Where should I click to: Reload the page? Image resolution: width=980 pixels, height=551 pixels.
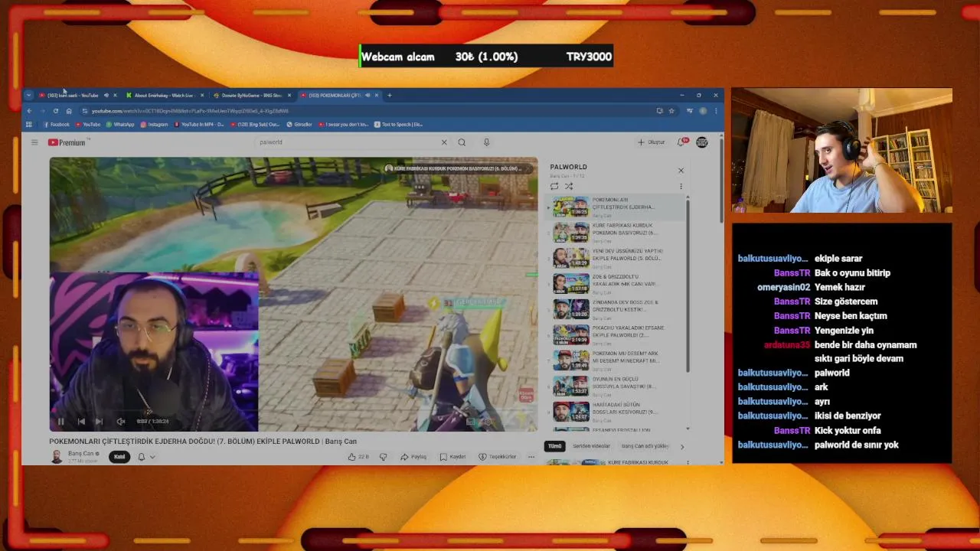pyautogui.click(x=55, y=111)
